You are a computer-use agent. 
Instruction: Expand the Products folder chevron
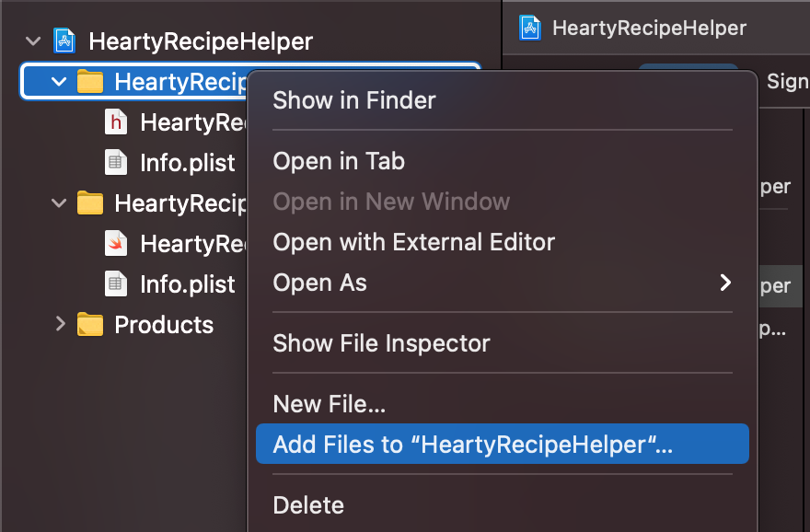coord(61,324)
